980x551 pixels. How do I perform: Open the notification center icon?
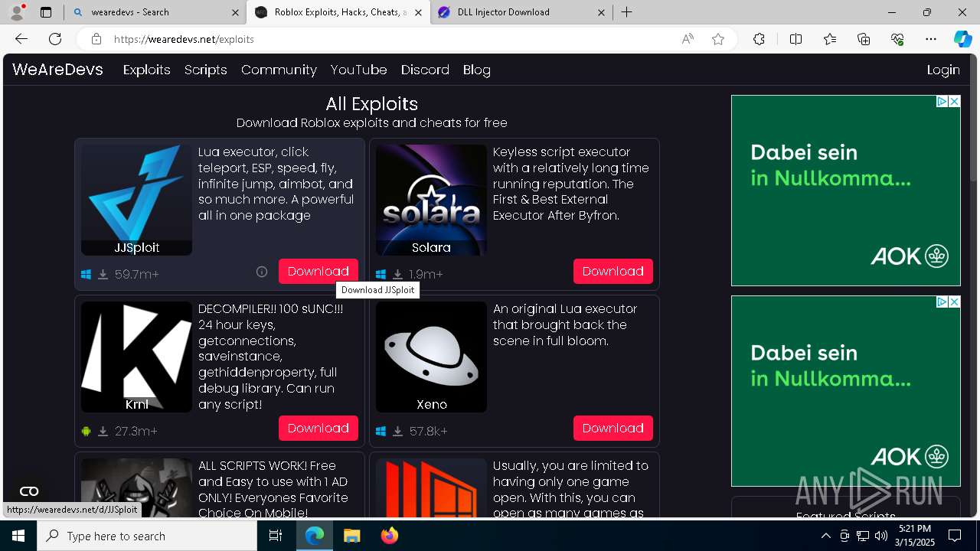tap(955, 536)
